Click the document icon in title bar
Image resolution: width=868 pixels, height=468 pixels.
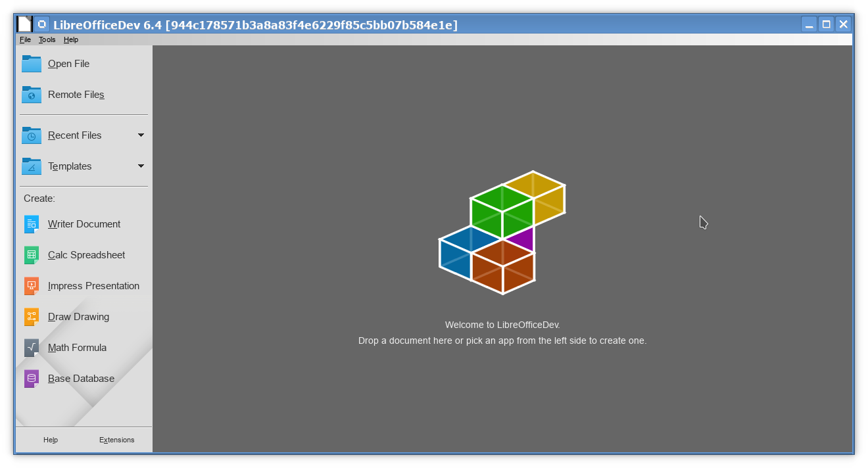[x=24, y=24]
